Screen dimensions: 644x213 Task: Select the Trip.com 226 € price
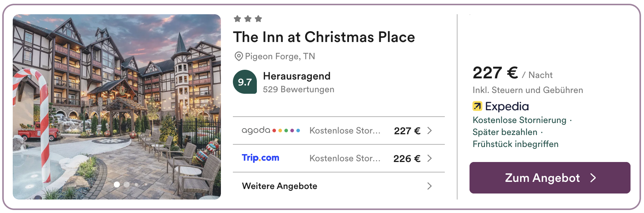pos(407,159)
